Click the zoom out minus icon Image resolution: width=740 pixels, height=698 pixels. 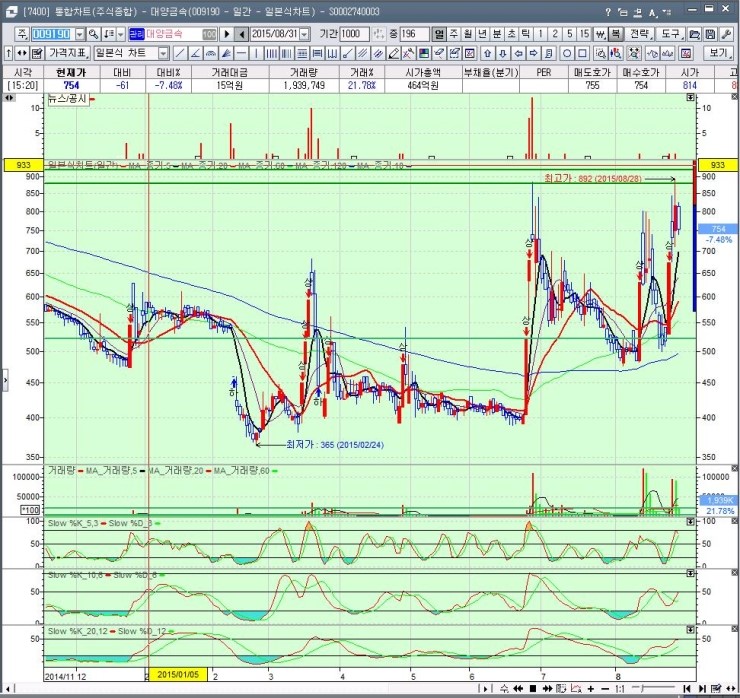(x=605, y=689)
